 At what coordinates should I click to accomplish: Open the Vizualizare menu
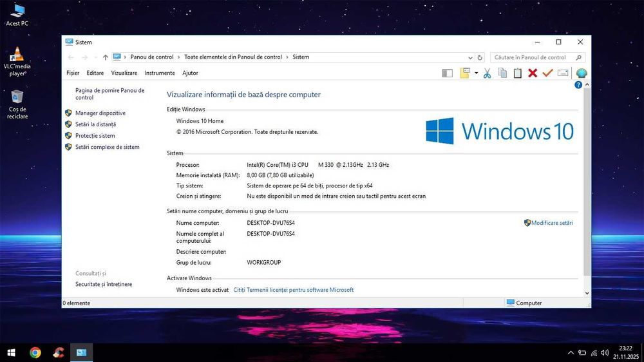click(x=124, y=73)
